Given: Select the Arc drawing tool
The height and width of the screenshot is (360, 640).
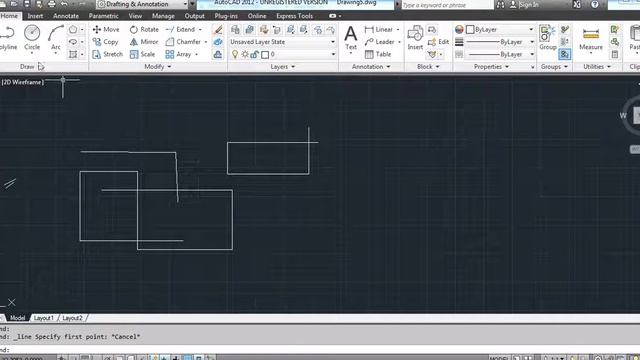Looking at the screenshot, I should click(x=56, y=38).
